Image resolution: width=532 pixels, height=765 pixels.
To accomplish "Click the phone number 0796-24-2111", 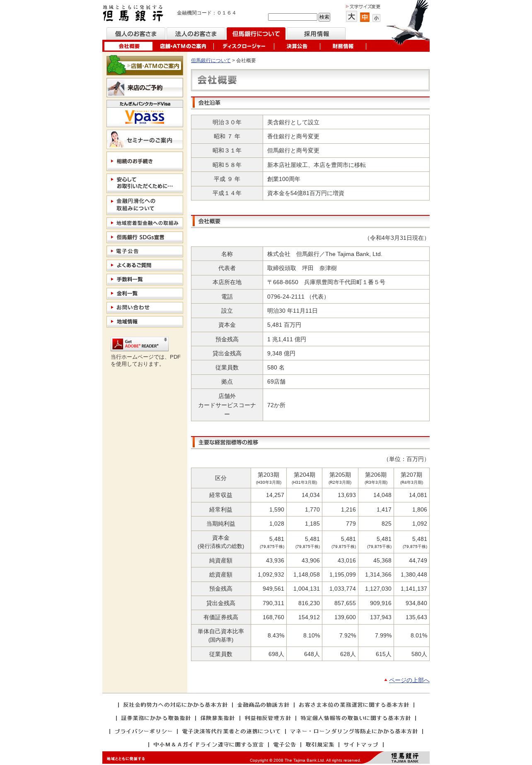I will pos(286,297).
